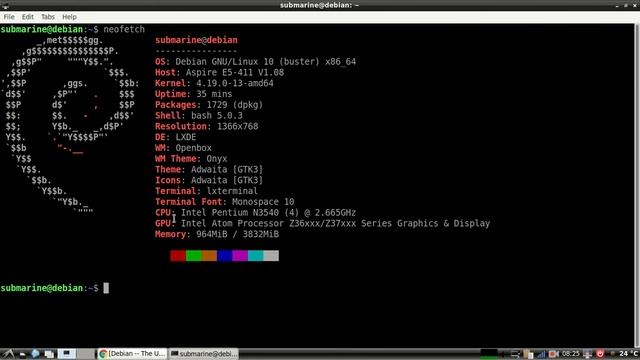Click "Debian GNU/Linux 10 (buster) x86_64"

pos(266,62)
